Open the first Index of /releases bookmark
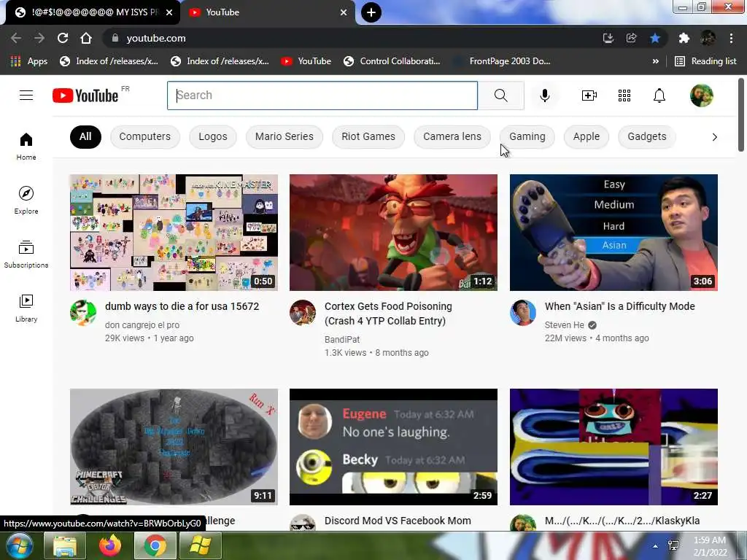This screenshot has height=560, width=747. tap(109, 61)
